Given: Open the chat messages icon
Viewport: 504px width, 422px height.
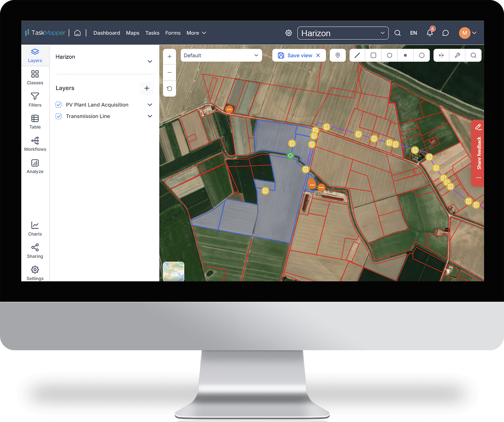Looking at the screenshot, I should [445, 33].
